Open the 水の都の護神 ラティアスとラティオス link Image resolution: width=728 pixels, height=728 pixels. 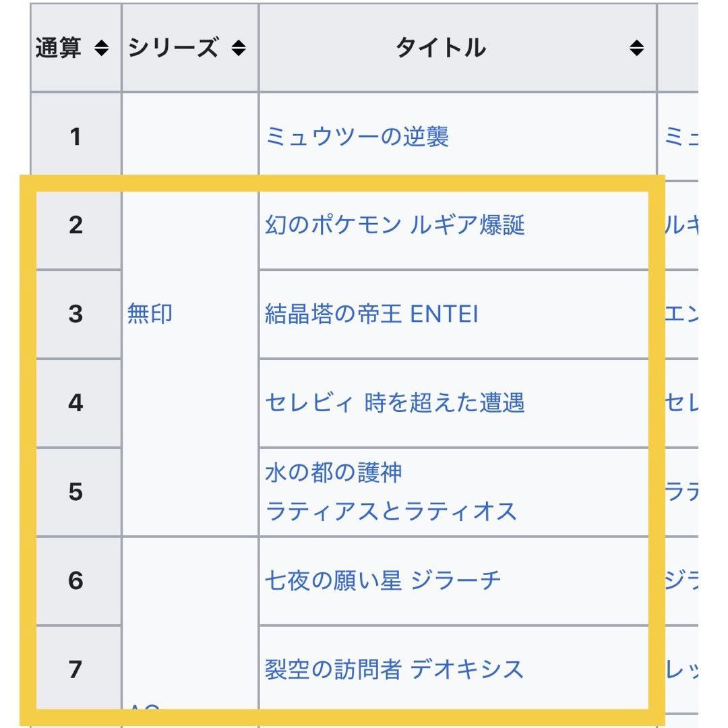coord(391,492)
